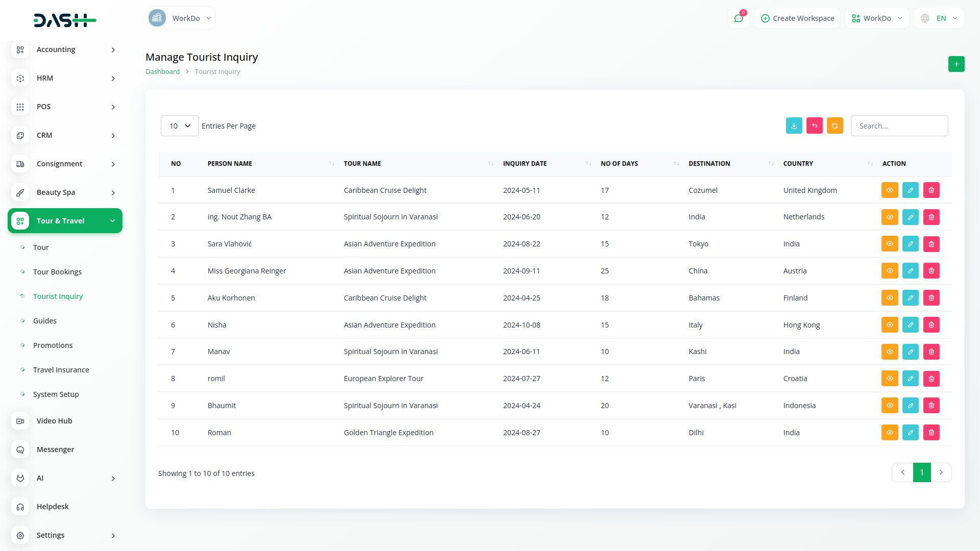Edit Samuel Clarke's inquiry with pencil icon
This screenshot has width=980, height=551.
pos(910,190)
